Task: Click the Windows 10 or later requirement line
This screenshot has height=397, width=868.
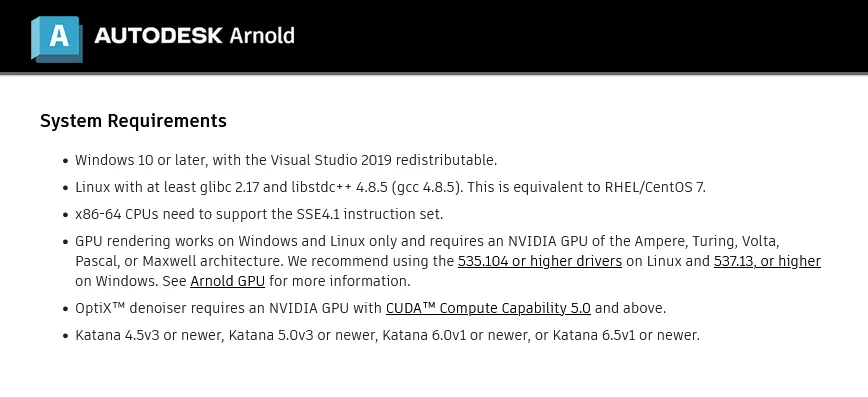Action: (x=286, y=160)
